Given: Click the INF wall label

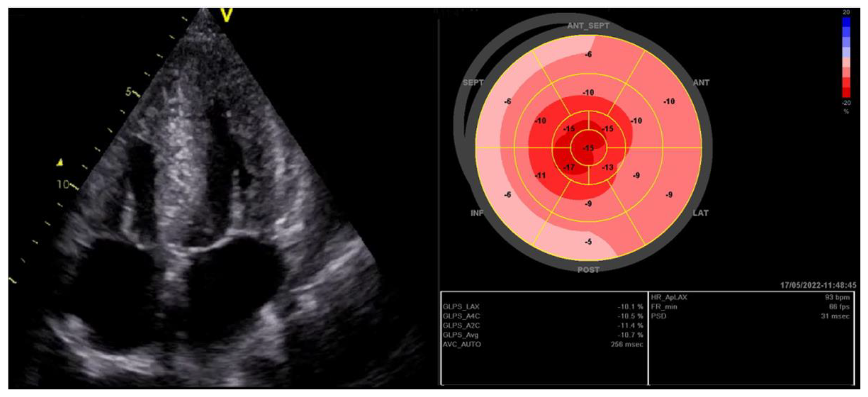Looking at the screenshot, I should (476, 213).
